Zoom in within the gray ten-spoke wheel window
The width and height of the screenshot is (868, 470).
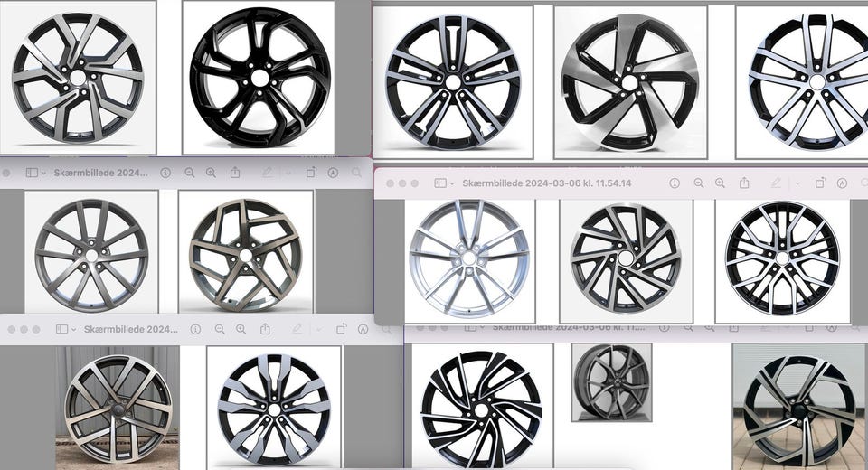[x=211, y=173]
